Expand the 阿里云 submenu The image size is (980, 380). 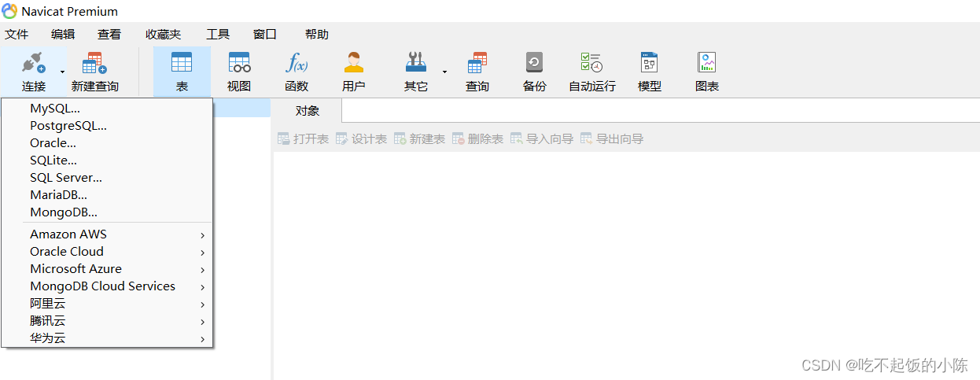(x=107, y=303)
